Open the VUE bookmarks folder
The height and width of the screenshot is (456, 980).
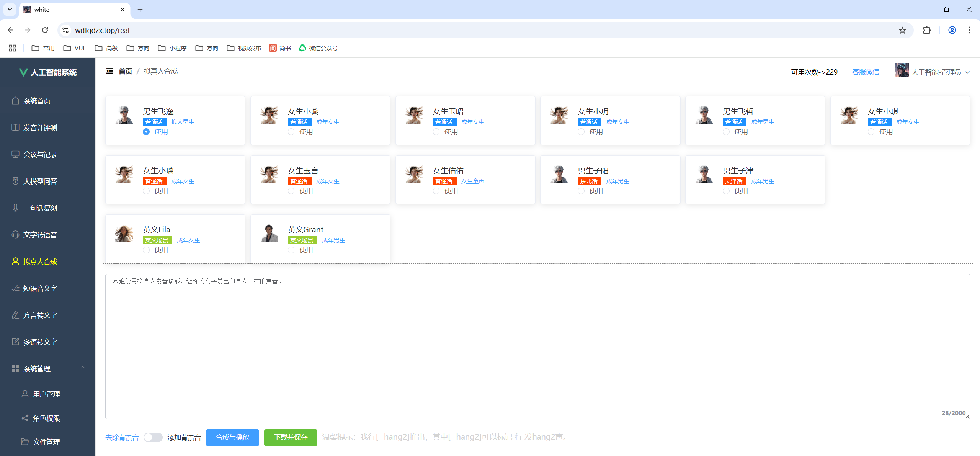[x=75, y=48]
